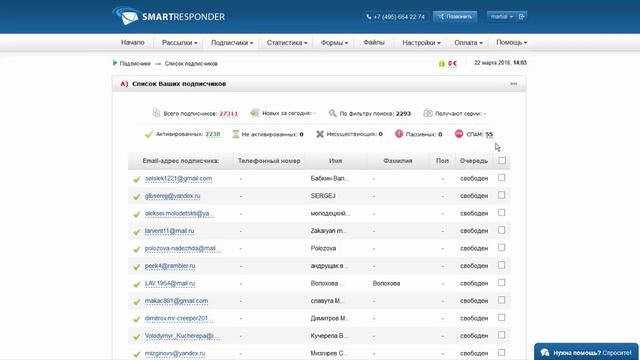Image resolution: width=640 pixels, height=360 pixels.
Task: Click the chat bubbles icon in help widget
Action: pyautogui.click(x=545, y=352)
